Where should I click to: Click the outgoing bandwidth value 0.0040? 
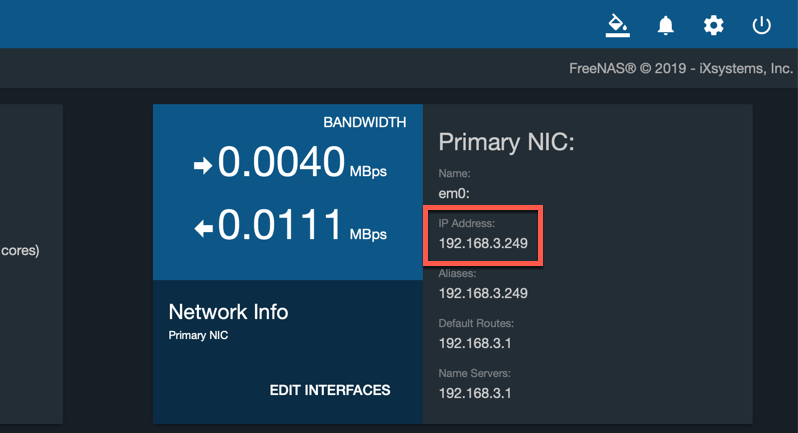point(281,162)
